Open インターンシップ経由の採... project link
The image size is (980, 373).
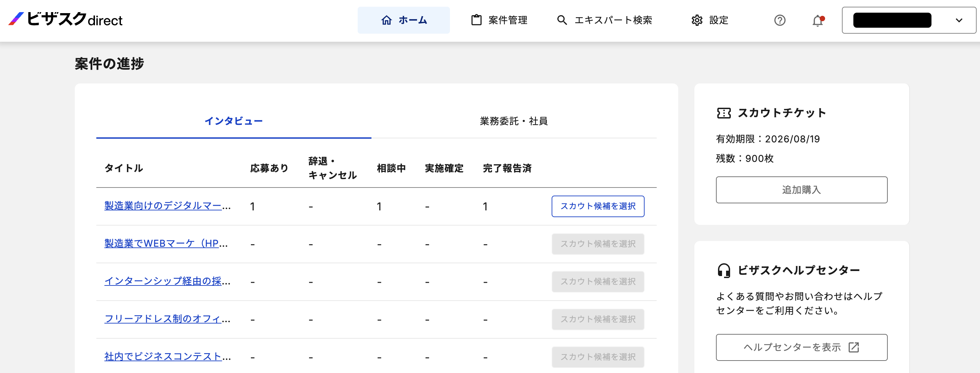[167, 281]
